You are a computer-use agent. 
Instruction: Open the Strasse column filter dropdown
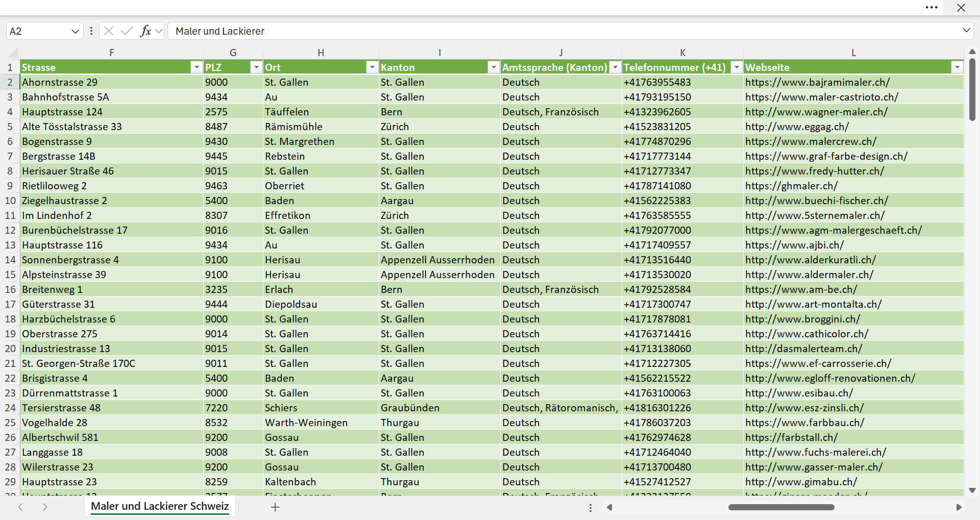point(197,67)
